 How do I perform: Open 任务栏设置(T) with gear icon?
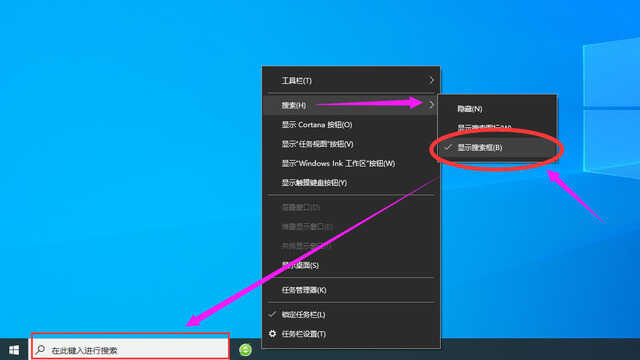coord(351,334)
